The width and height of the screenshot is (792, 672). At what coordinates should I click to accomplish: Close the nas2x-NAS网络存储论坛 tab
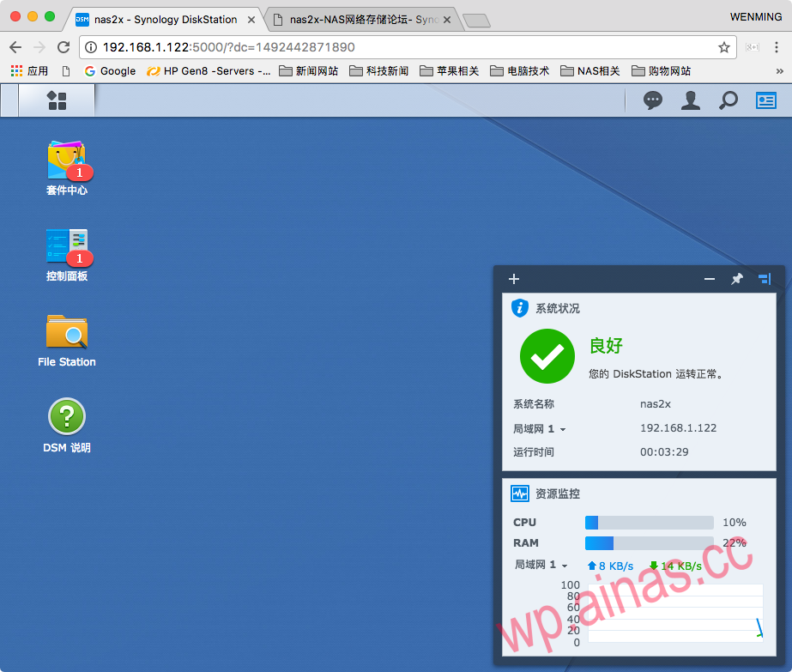[447, 20]
